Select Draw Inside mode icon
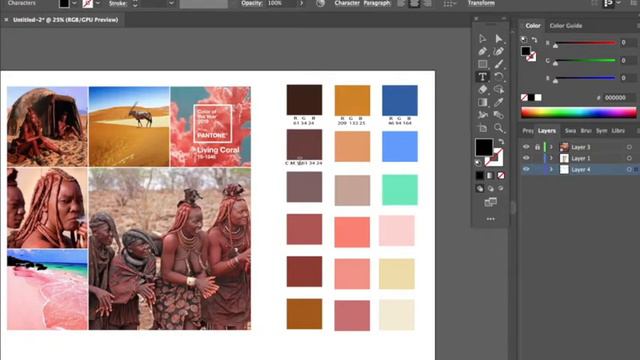 pos(501,189)
